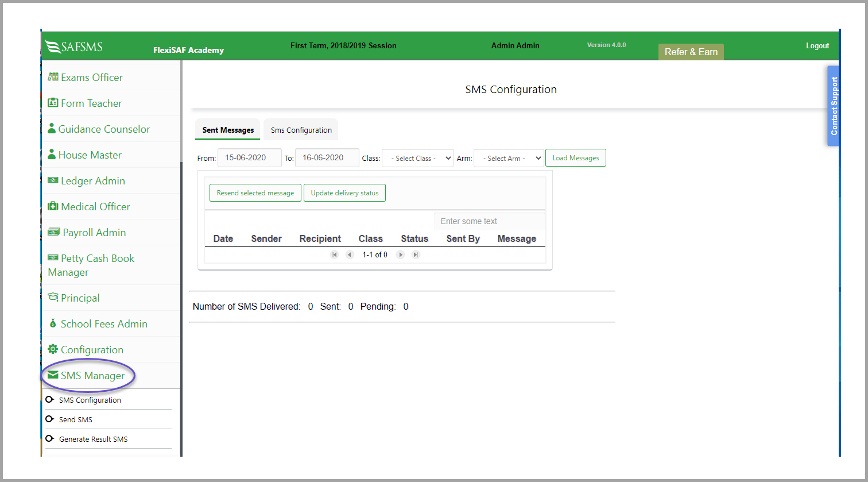The image size is (868, 482).
Task: Open Generate Result SMS submenu link
Action: tap(94, 439)
